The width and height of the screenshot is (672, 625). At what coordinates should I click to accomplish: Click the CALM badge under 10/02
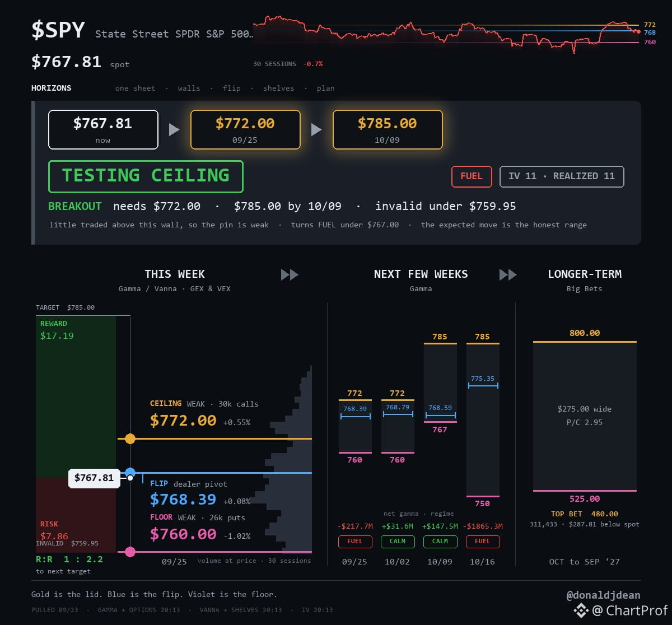[x=398, y=542]
